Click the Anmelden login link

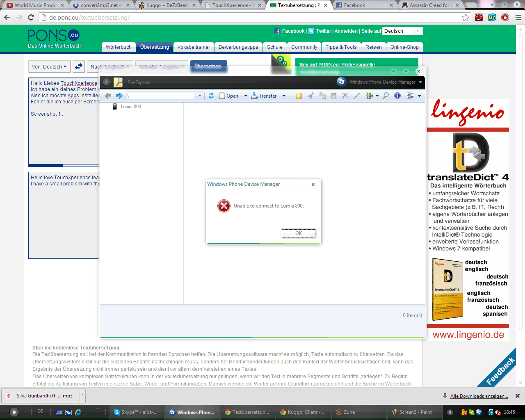pyautogui.click(x=346, y=31)
